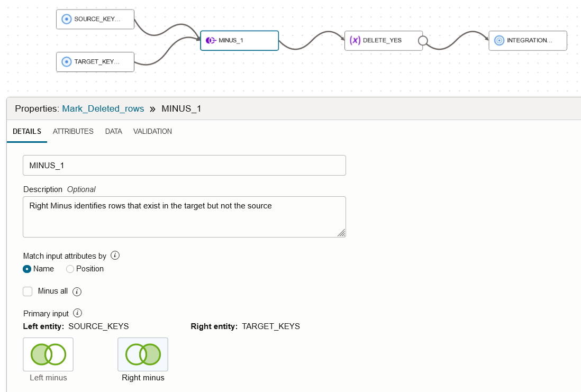Screen dimensions: 581x392
Task: Click info icon next to Minus all
Action: 77,291
